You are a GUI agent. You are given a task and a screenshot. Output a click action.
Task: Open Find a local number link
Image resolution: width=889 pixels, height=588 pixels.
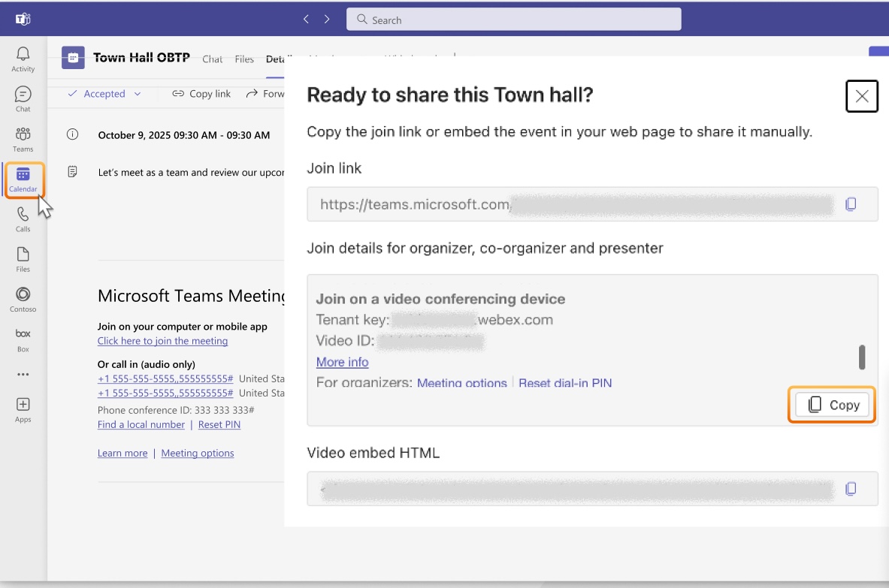tap(141, 424)
